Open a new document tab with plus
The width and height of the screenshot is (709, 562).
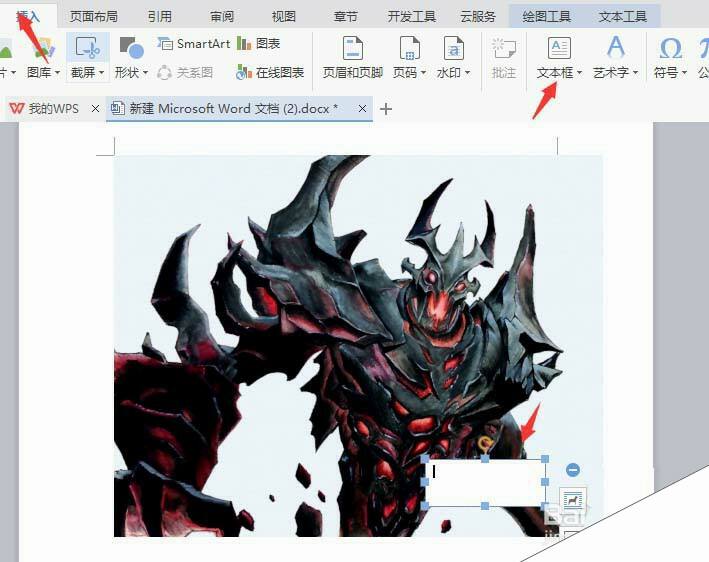386,109
